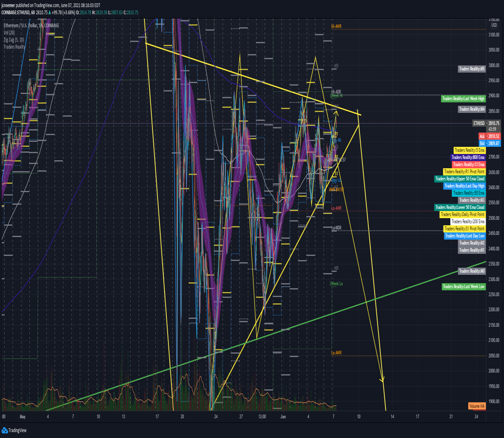Select the orange Volume MA label
Image resolution: width=504 pixels, height=438 pixels.
click(x=477, y=406)
